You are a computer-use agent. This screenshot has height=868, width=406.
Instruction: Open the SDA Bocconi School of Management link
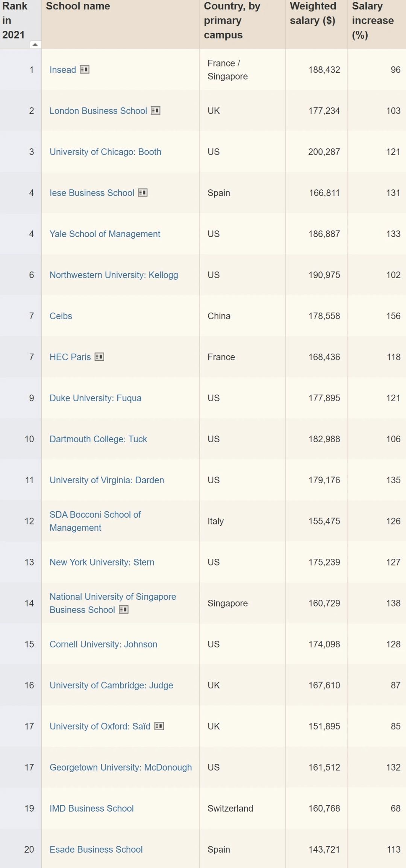pos(95,521)
